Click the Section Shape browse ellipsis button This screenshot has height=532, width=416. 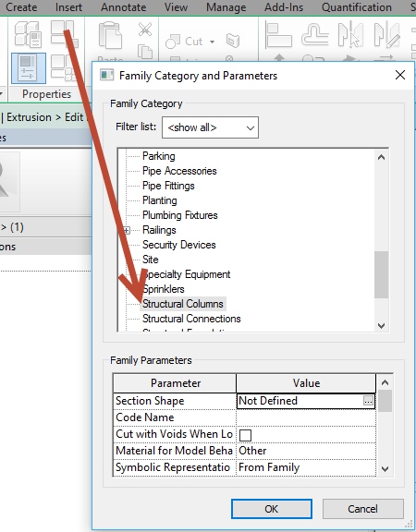[x=368, y=401]
